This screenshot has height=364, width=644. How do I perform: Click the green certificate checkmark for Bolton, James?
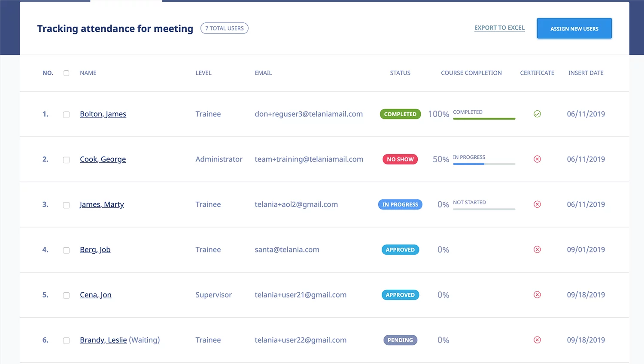537,114
